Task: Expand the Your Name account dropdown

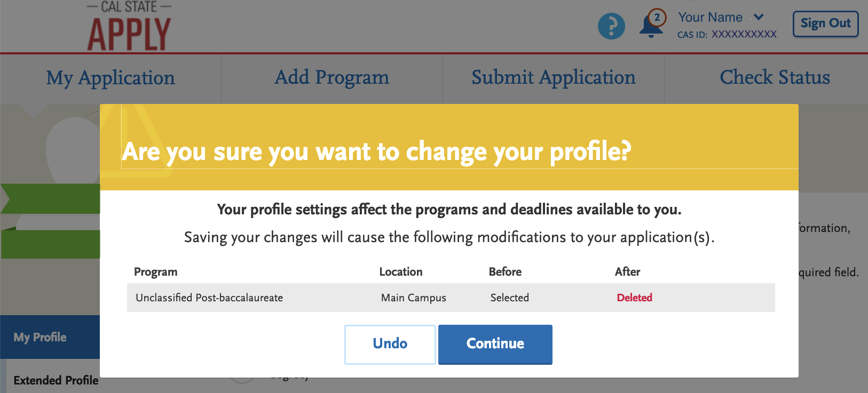Action: (x=710, y=17)
